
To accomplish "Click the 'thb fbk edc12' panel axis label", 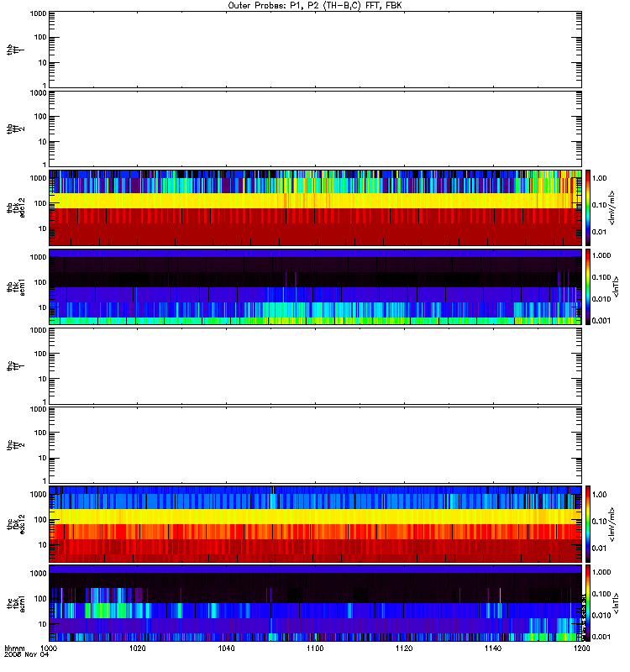I will pyautogui.click(x=16, y=207).
